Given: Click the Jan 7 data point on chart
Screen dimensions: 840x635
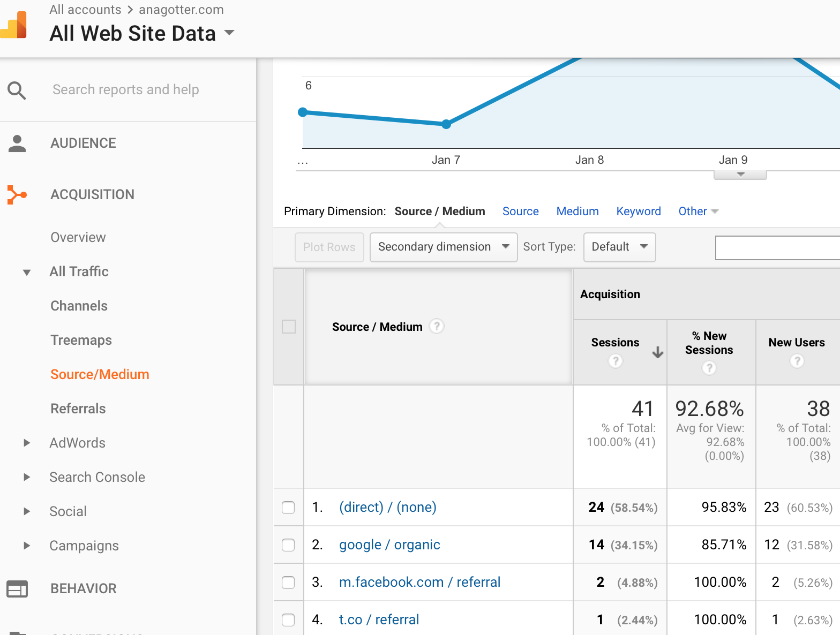Looking at the screenshot, I should coord(446,124).
